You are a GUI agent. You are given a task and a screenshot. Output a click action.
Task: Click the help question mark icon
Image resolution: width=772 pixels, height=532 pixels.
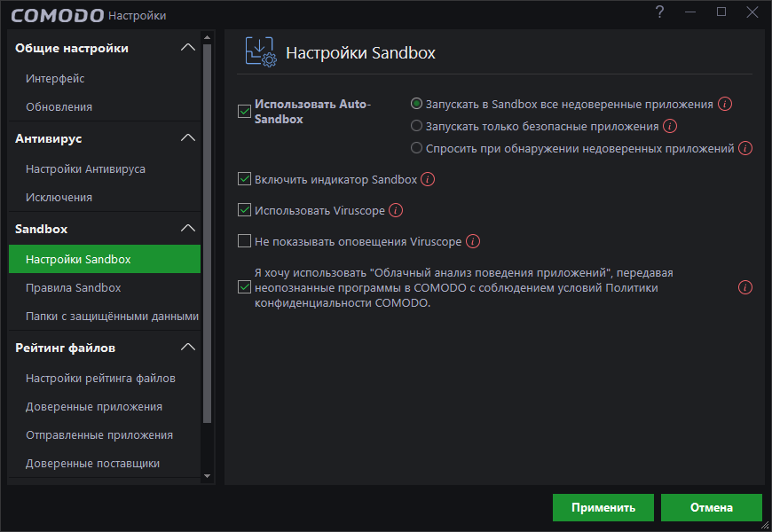(x=659, y=12)
